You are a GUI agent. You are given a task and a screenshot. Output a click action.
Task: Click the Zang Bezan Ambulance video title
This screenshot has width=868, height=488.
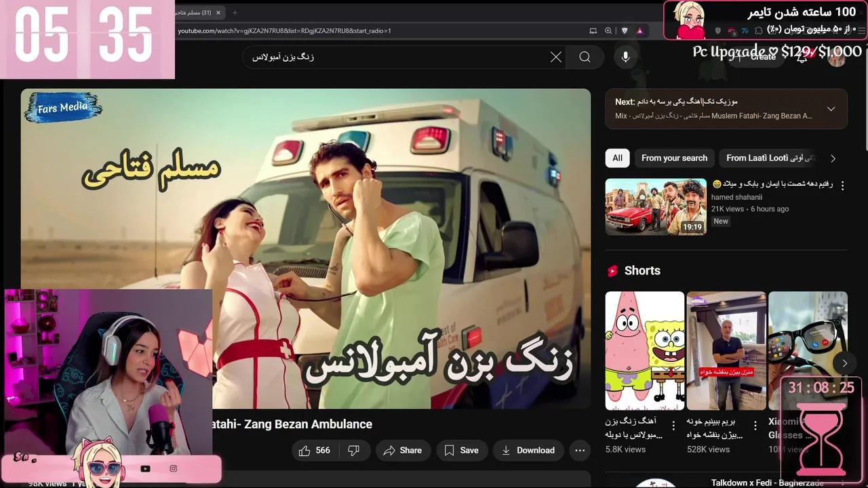pyautogui.click(x=292, y=424)
